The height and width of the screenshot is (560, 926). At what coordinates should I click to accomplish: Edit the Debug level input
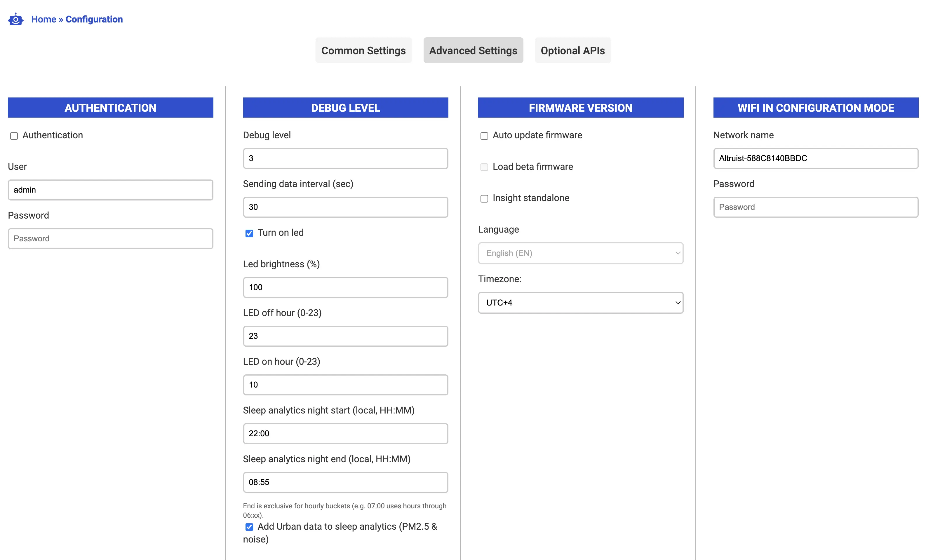[345, 158]
